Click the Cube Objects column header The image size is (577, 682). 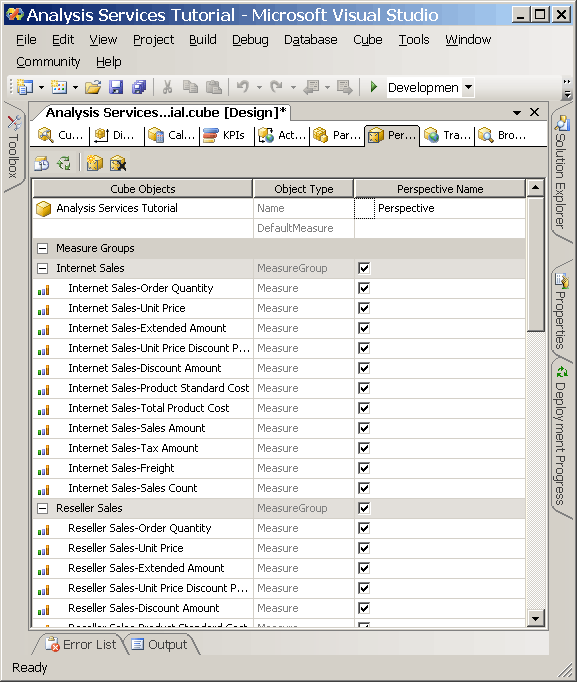pyautogui.click(x=143, y=189)
